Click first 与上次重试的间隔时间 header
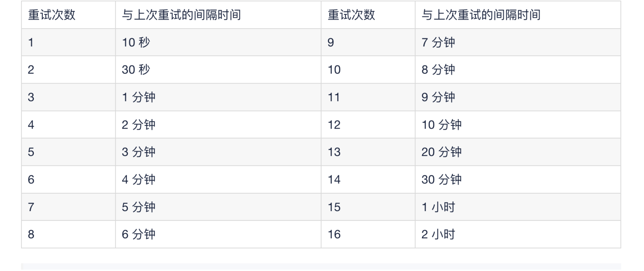This screenshot has height=271, width=644. 181,15
